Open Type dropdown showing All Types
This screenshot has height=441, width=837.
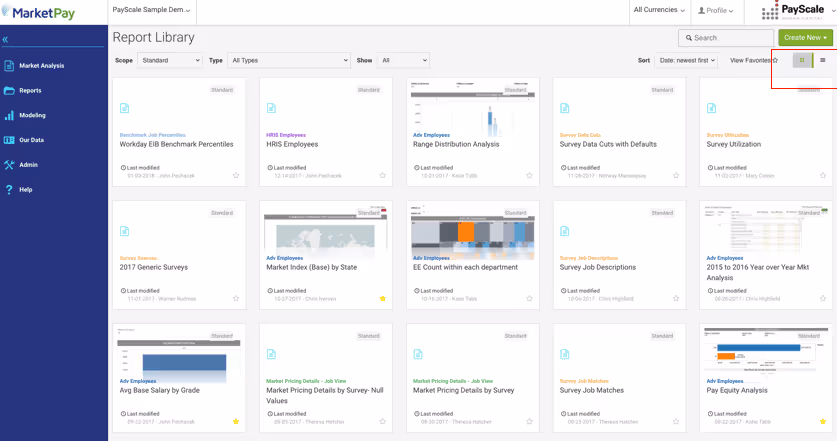(289, 60)
